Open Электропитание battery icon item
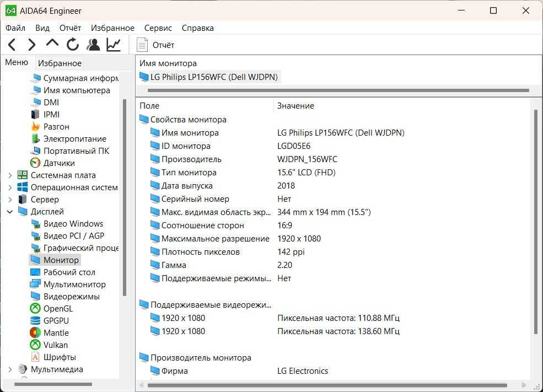Viewport: 543px width, 392px height. [35, 139]
